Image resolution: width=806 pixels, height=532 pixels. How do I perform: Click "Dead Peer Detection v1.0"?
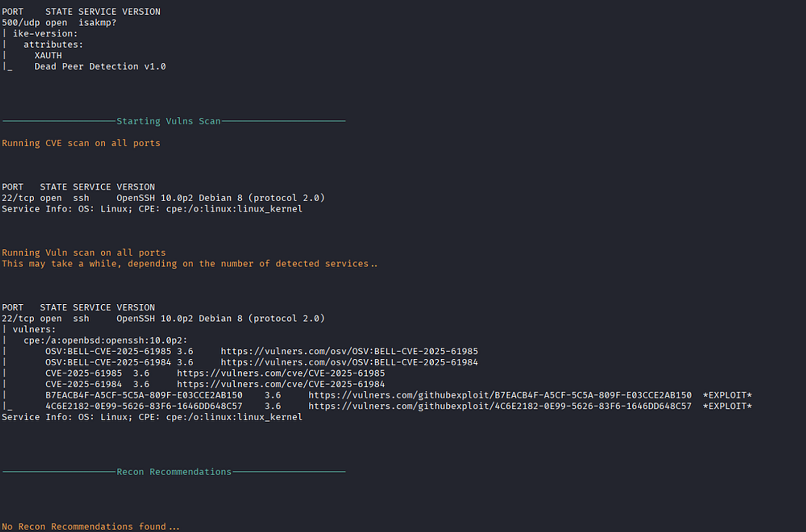click(100, 66)
